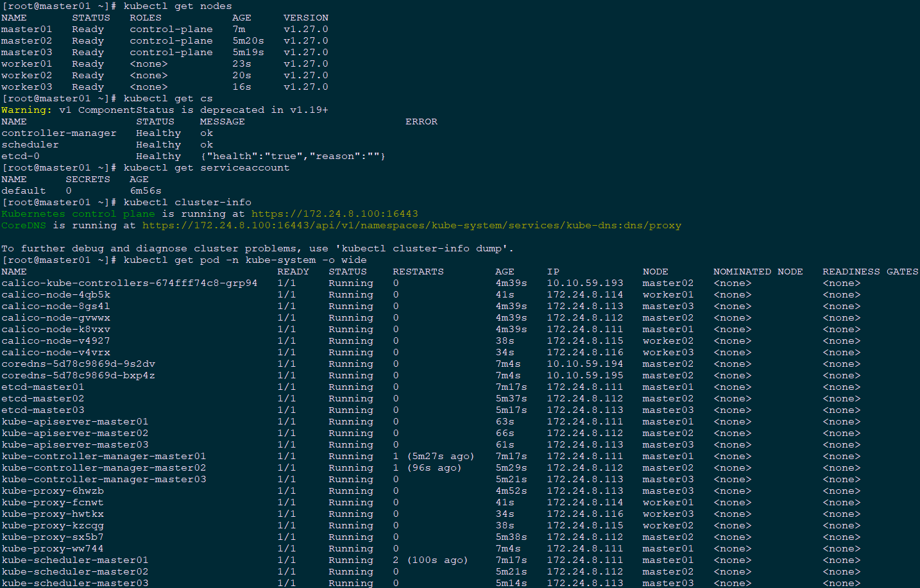The height and width of the screenshot is (588, 920).
Task: Select the 'kubectl get serviceaccount' command
Action: [206, 168]
